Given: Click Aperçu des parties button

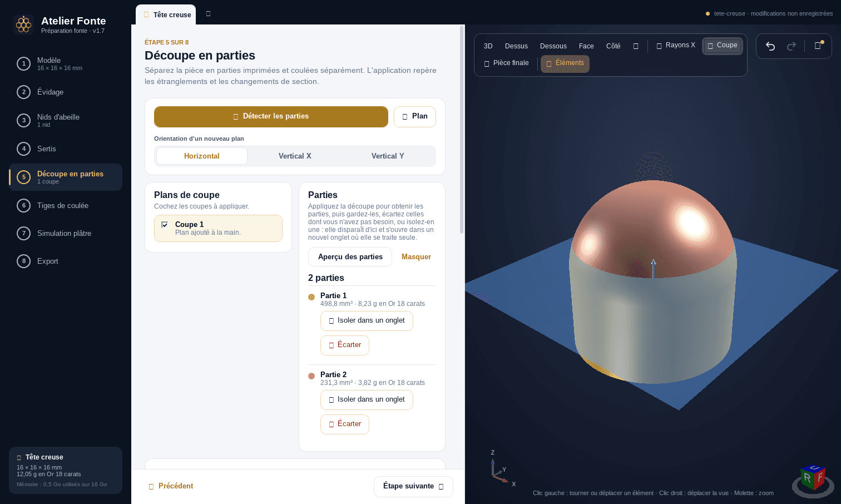Looking at the screenshot, I should 350,257.
